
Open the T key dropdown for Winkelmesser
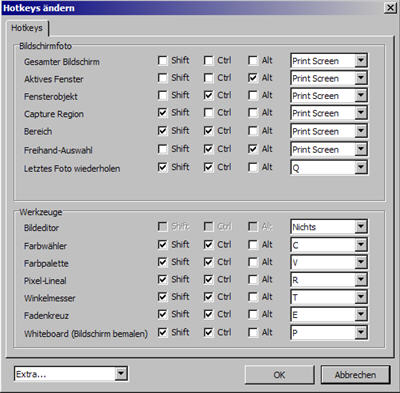tap(361, 297)
